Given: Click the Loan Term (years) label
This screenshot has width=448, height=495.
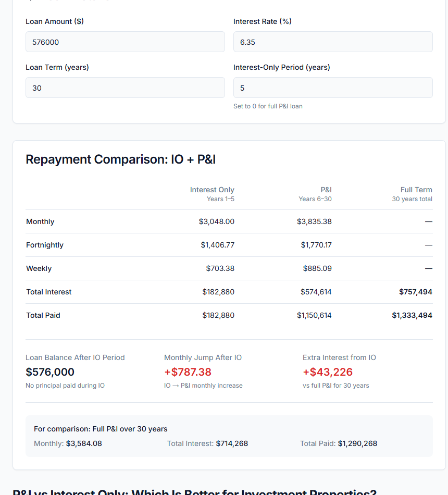Looking at the screenshot, I should 57,67.
